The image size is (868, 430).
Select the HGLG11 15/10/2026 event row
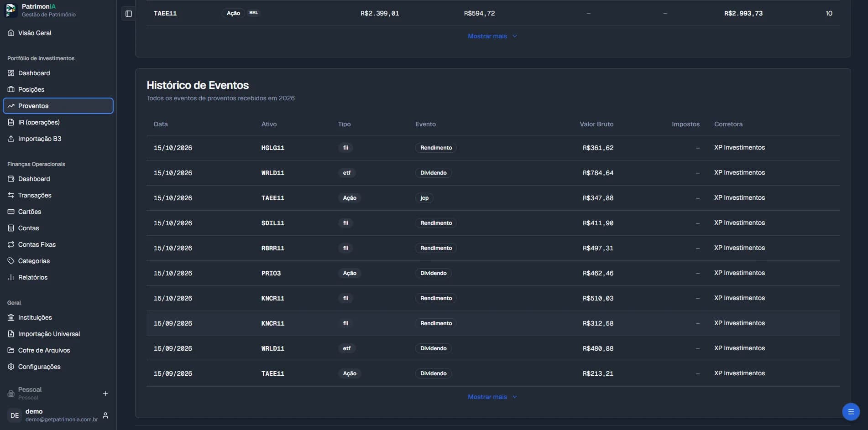[x=493, y=148]
